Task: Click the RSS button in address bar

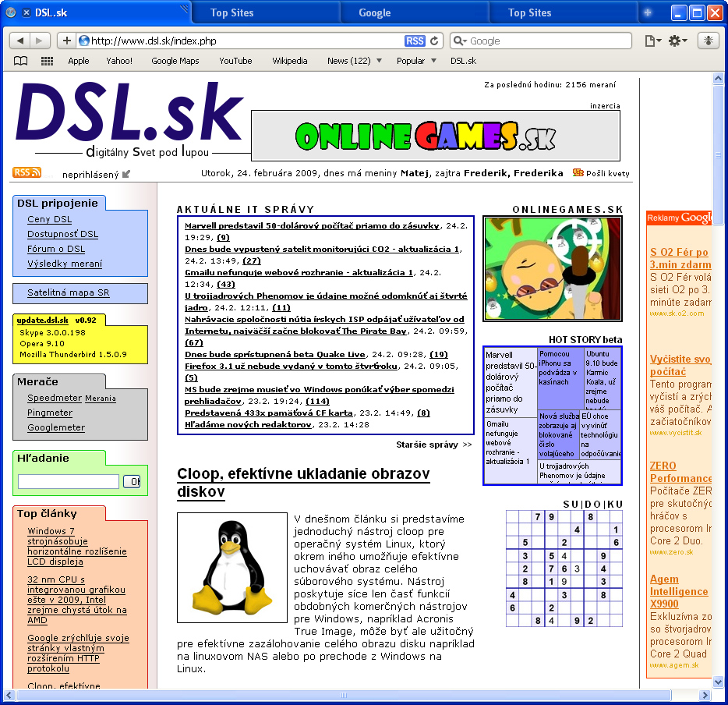Action: click(415, 41)
